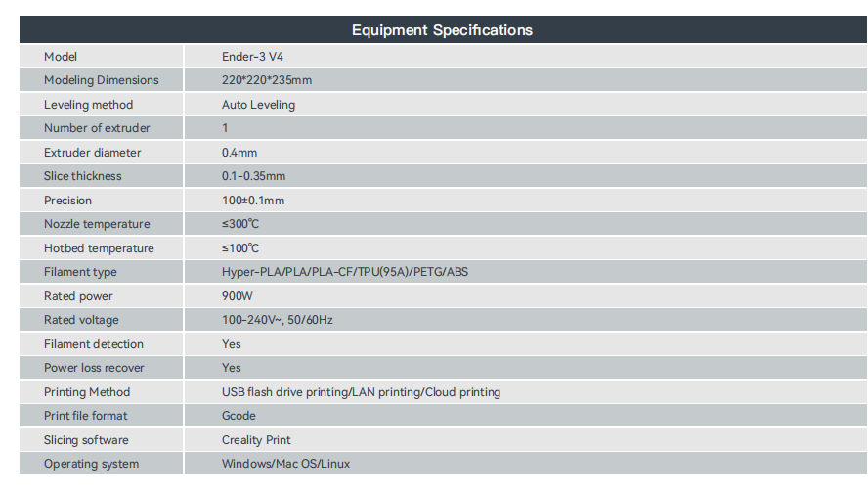
Task: Select the Slice thickness row label
Action: 83,176
